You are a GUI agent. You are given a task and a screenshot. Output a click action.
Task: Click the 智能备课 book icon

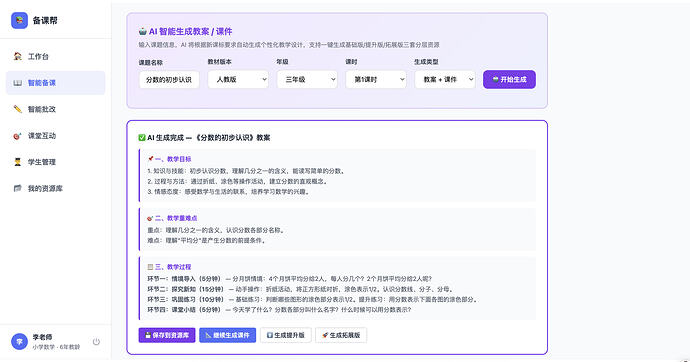[x=18, y=83]
